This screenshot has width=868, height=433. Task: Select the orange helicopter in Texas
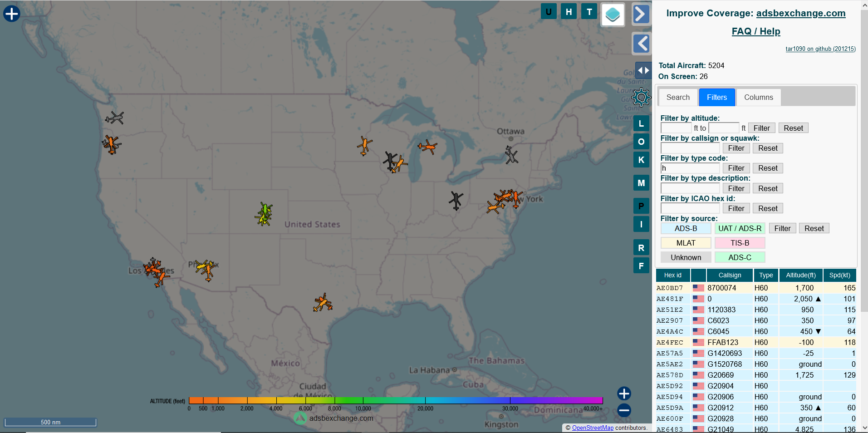pos(323,302)
